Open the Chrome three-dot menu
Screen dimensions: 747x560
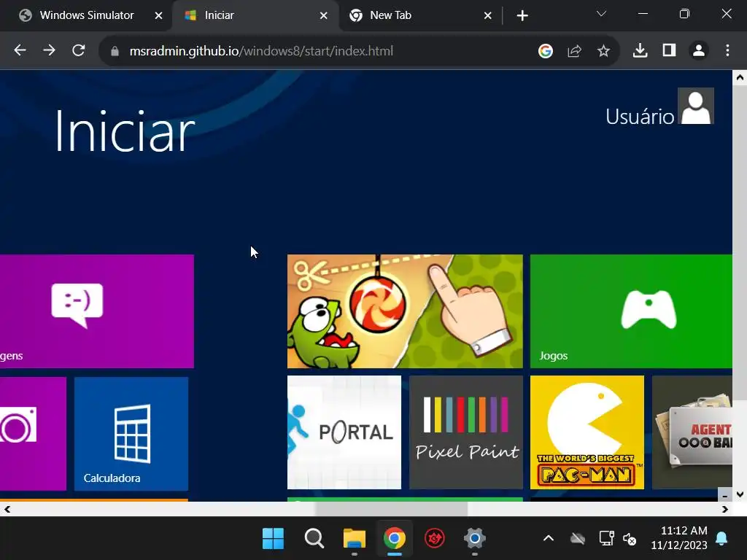[x=727, y=50]
